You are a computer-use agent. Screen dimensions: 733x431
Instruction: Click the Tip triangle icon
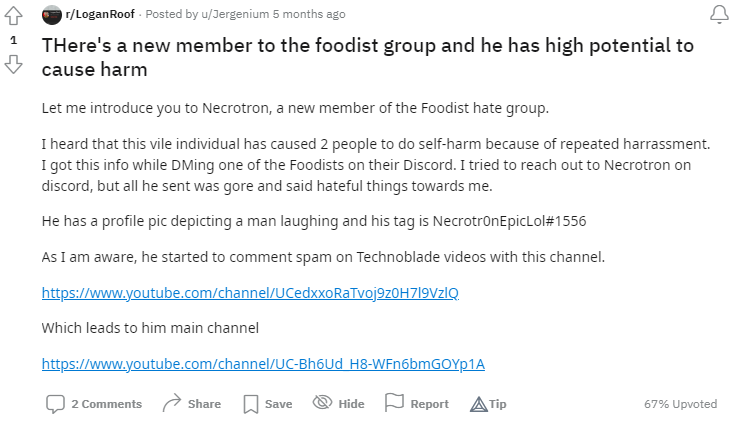tap(477, 404)
